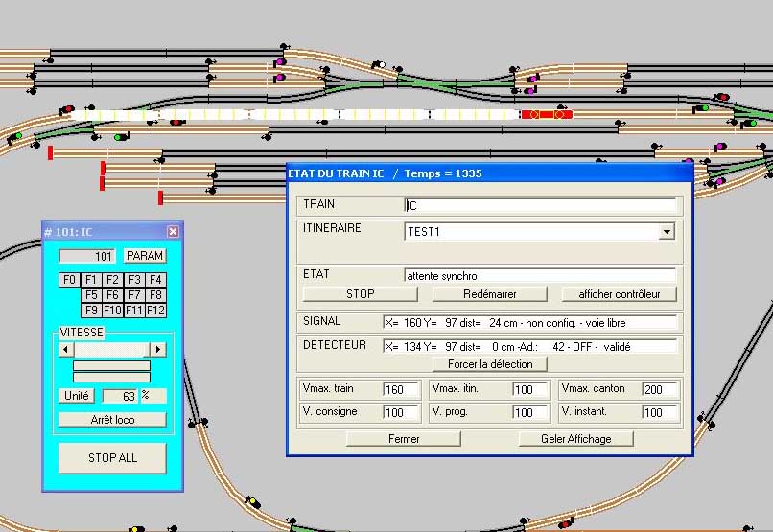Toggle function F5 on loco controller
The height and width of the screenshot is (532, 773).
point(91,295)
